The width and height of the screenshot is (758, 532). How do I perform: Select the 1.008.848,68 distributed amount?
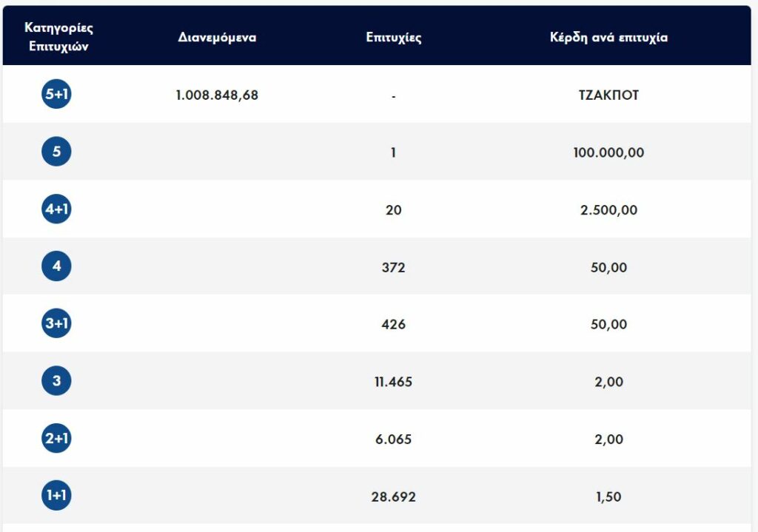217,95
